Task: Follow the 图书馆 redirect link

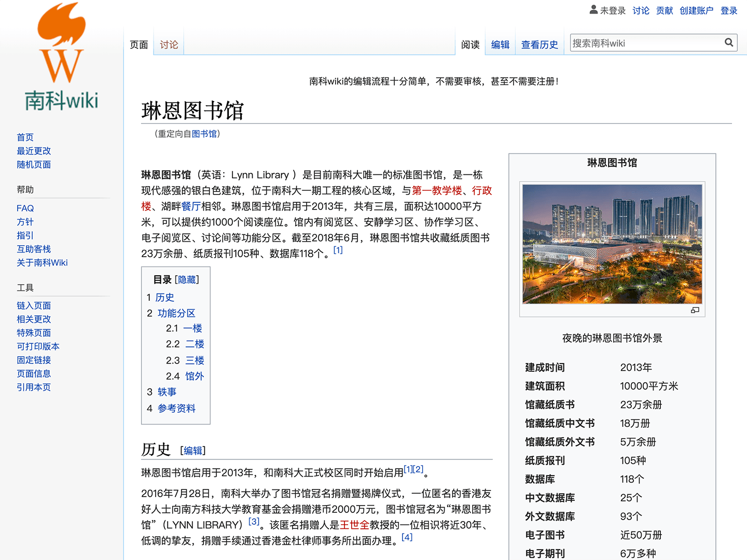Action: tap(204, 133)
